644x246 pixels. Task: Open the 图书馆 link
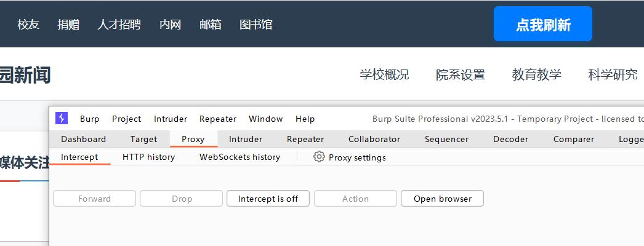coord(256,25)
